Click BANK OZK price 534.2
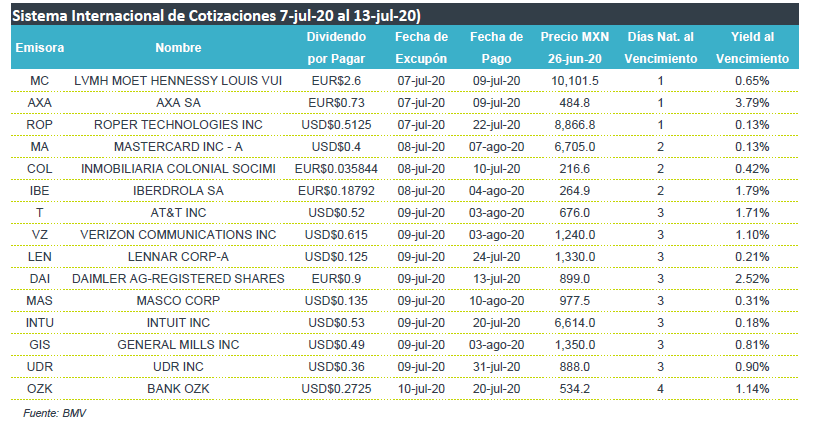This screenshot has height=425, width=815. tap(574, 389)
